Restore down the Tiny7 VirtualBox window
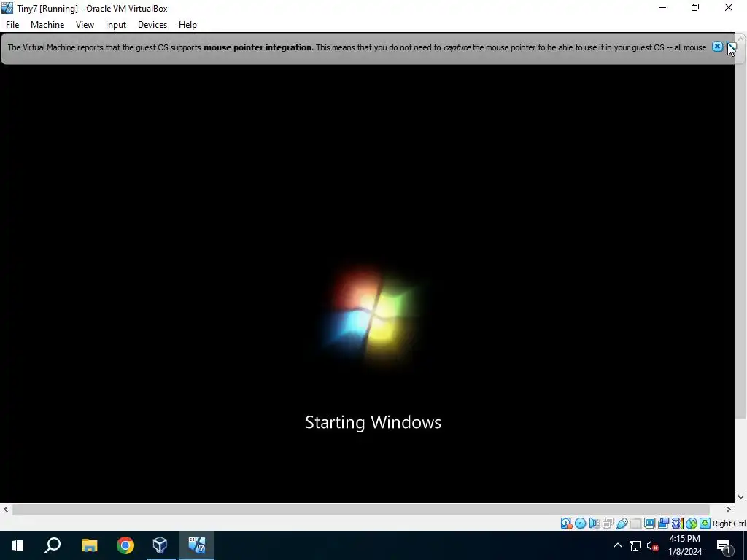 695,8
